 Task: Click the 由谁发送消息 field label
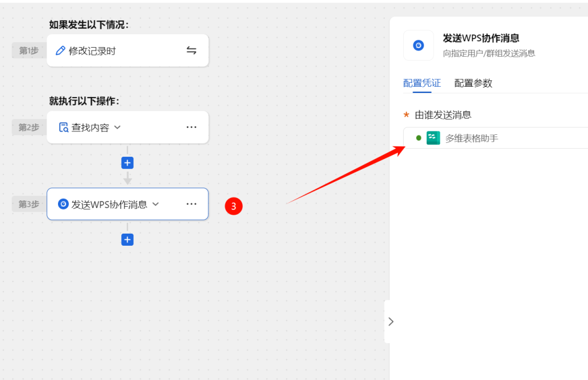443,115
